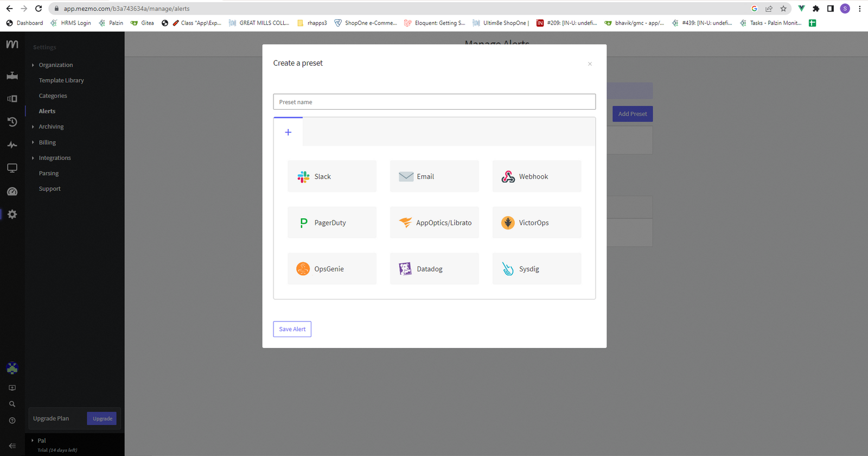Choose the Email alert channel
The image size is (868, 456).
click(434, 176)
